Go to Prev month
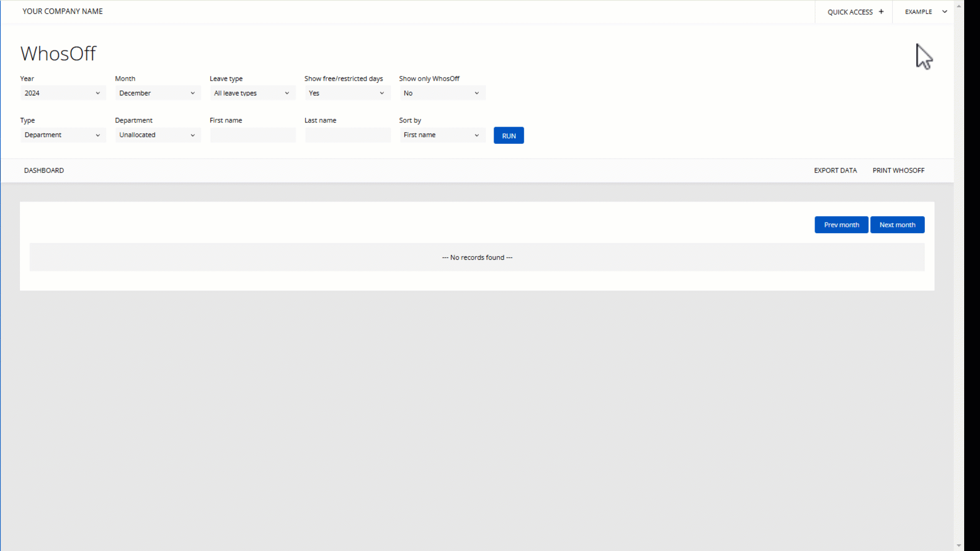The width and height of the screenshot is (980, 551). [x=841, y=224]
